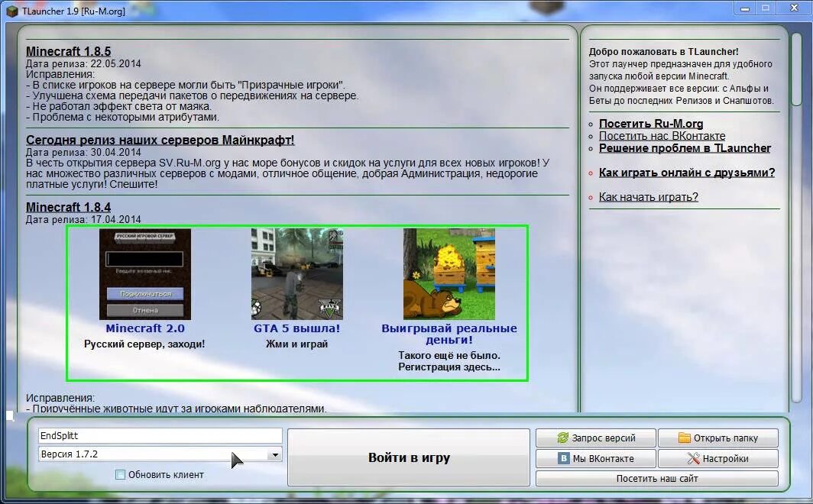This screenshot has height=504, width=813.
Task: Click the folder icon on Открыть папку
Action: 685,438
